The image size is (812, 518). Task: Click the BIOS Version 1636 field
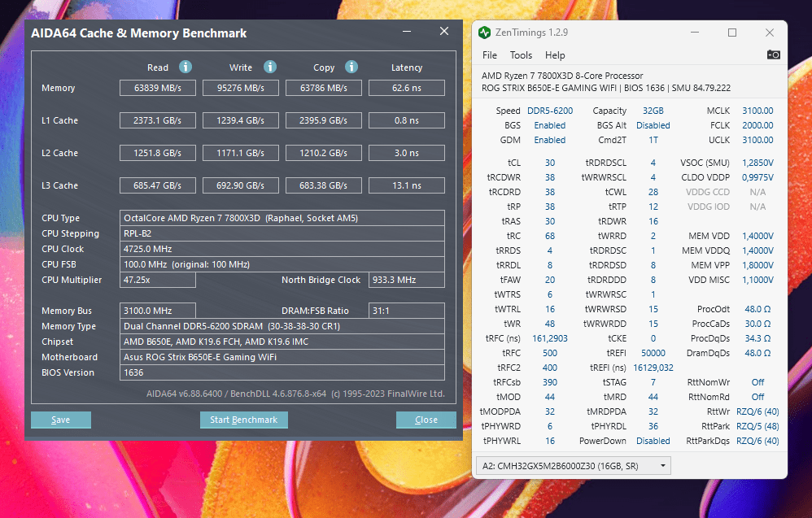point(282,372)
